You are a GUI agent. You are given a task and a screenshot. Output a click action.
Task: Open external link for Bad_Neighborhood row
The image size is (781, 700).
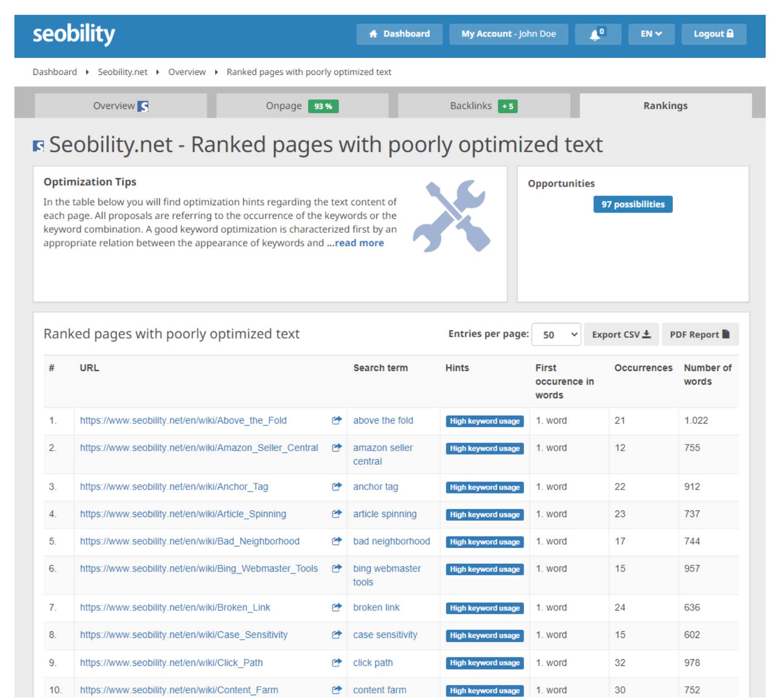[337, 541]
